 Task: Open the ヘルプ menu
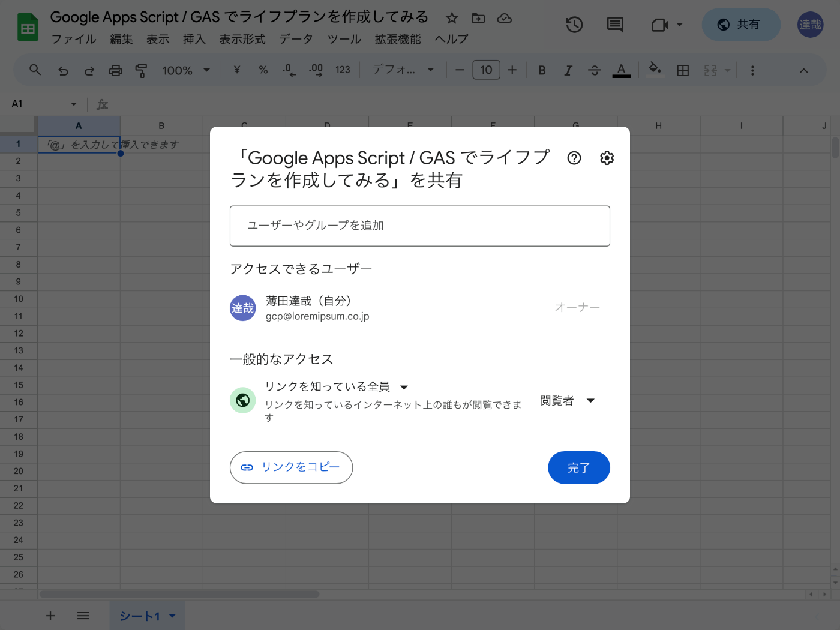point(451,40)
